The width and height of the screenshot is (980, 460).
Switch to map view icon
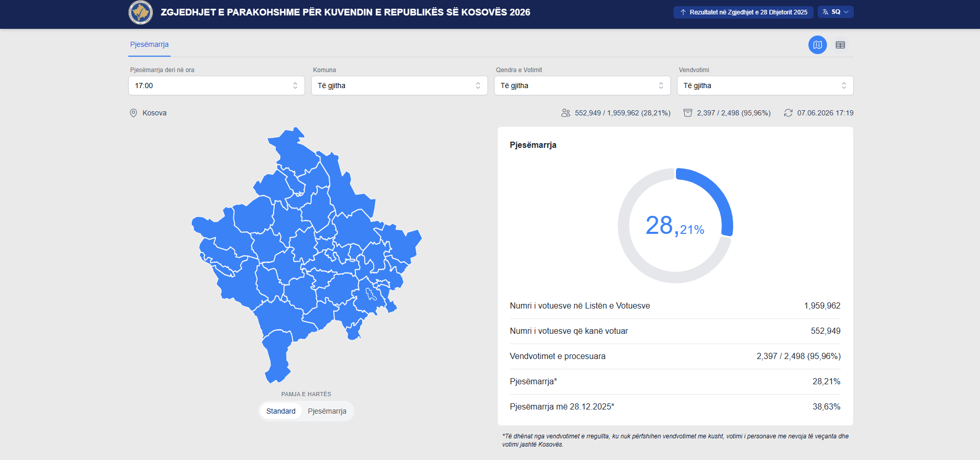[x=817, y=45]
